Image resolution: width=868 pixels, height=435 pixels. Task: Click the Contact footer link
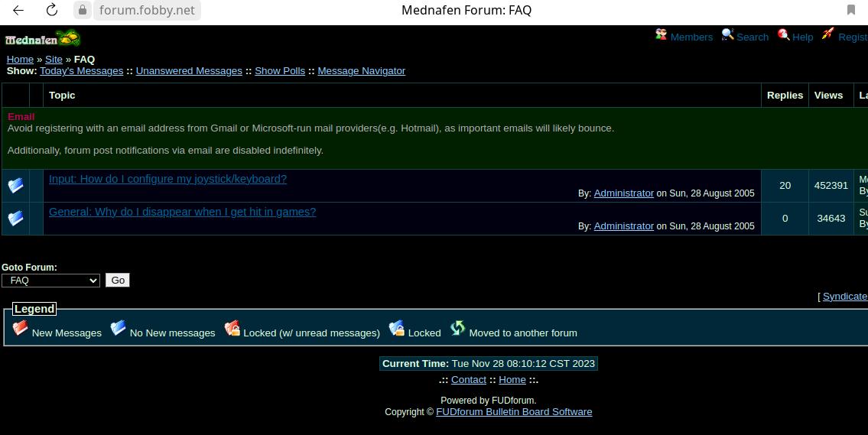[x=468, y=380]
